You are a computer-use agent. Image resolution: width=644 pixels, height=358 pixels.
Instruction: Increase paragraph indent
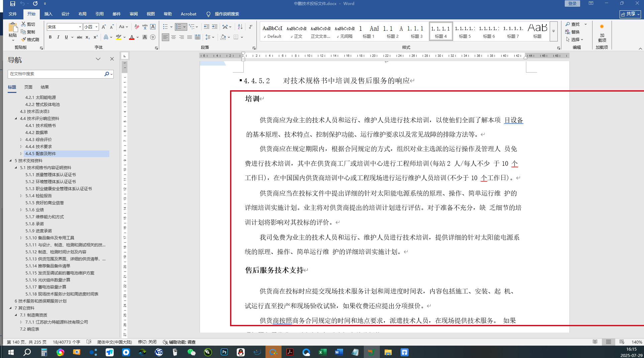(x=215, y=27)
